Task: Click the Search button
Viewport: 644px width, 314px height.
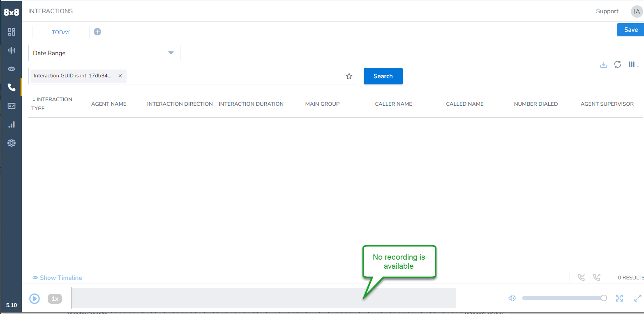Action: (383, 76)
